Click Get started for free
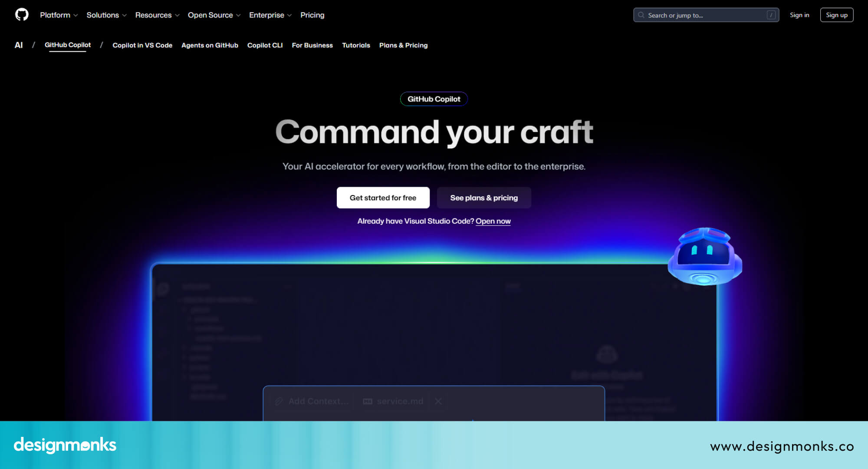This screenshot has width=868, height=469. [x=383, y=198]
